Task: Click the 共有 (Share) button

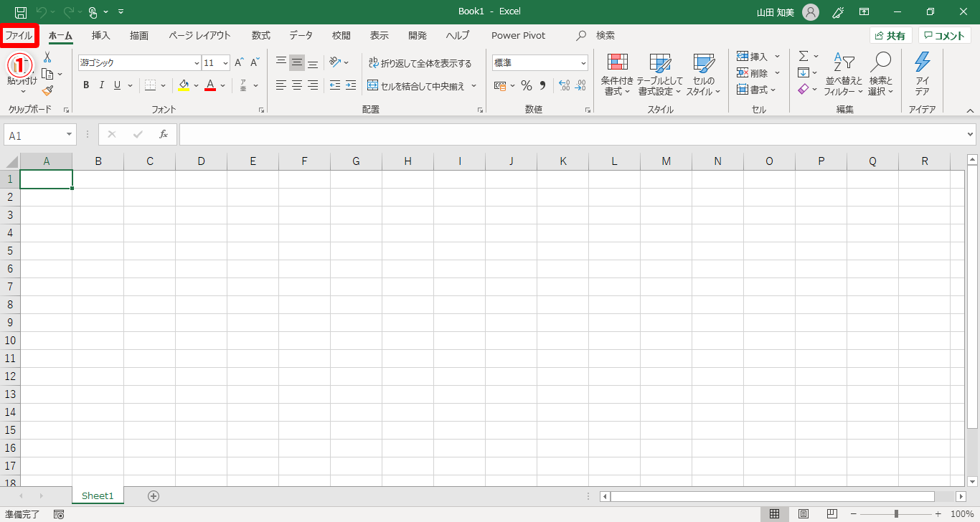Action: 890,35
